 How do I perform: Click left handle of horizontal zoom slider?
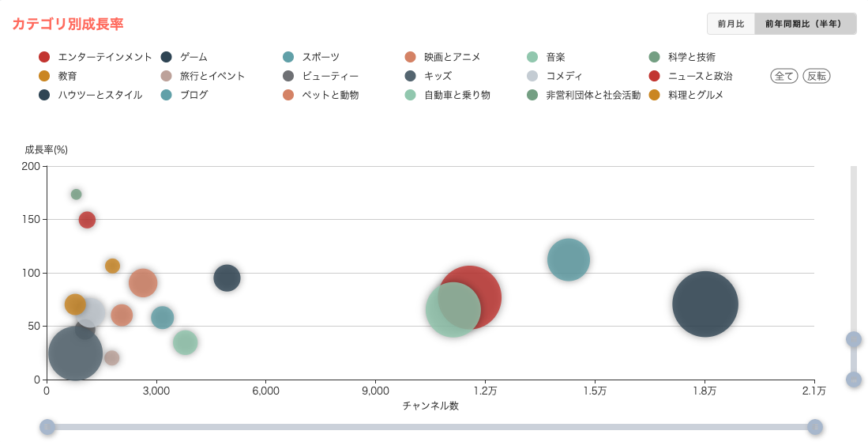coord(47,427)
